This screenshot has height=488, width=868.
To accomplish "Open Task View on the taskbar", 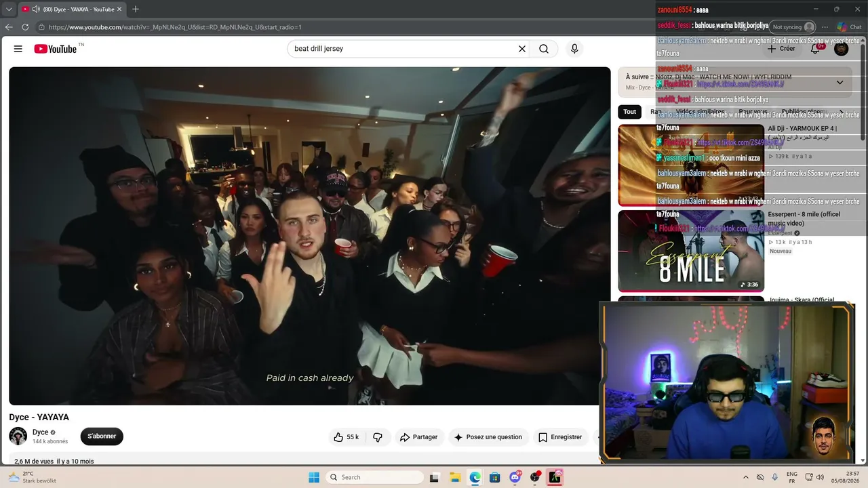I will 435,477.
